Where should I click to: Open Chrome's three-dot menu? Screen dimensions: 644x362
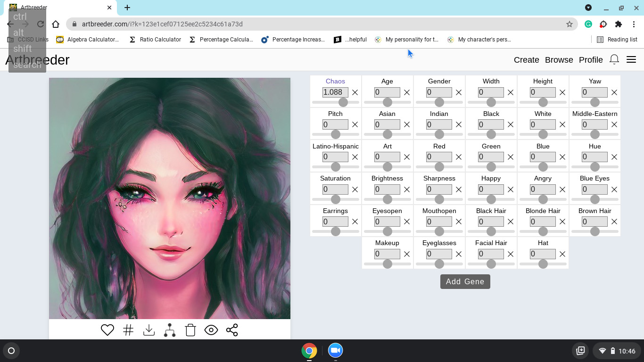point(634,24)
